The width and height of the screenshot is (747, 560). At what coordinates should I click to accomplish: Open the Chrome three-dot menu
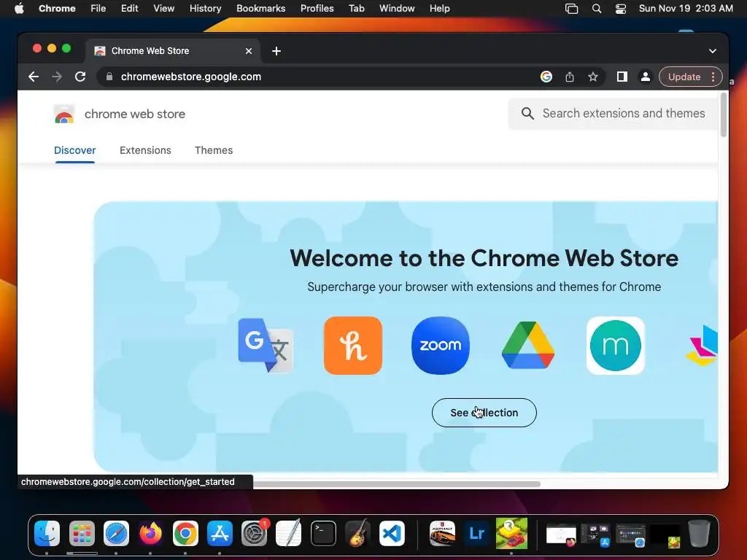coord(713,77)
